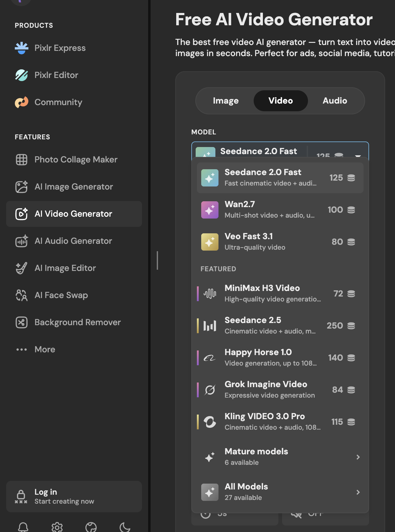
Task: Open the Photo Collage Maker grid icon
Action: pos(22,160)
